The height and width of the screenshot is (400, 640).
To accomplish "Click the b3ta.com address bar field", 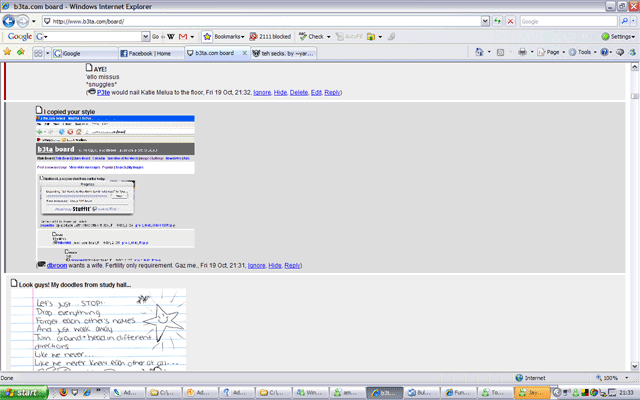I will click(261, 21).
